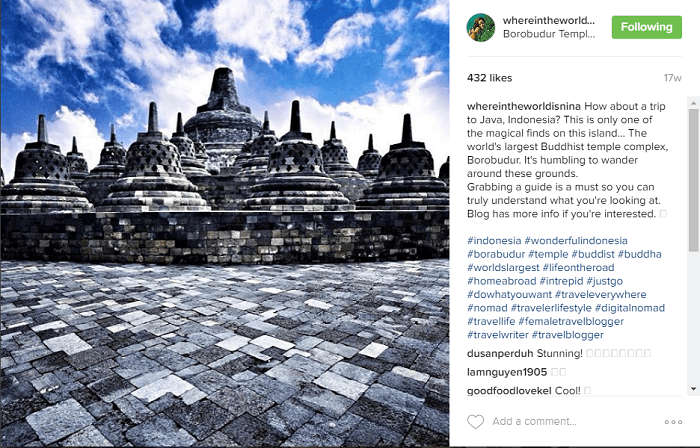Viewport: 700px width, 448px height.
Task: Click the #digitalnomad hashtag
Action: tap(630, 308)
